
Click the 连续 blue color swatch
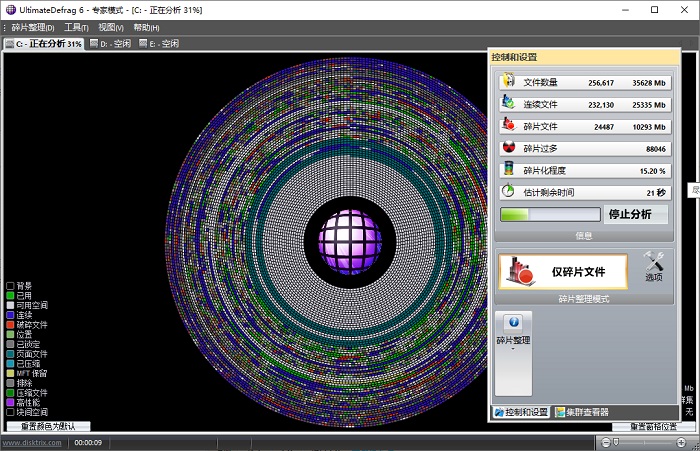[x=10, y=315]
